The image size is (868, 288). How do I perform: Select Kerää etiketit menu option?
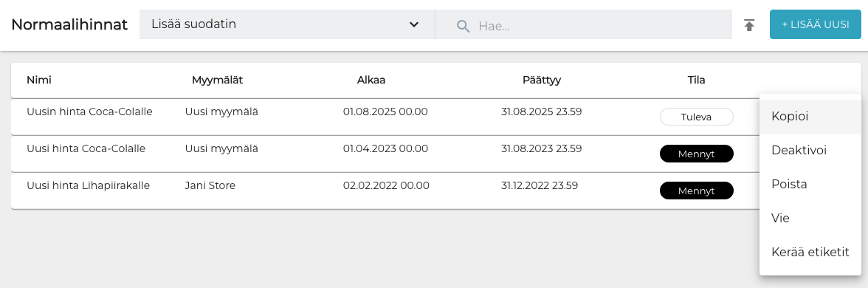[810, 252]
